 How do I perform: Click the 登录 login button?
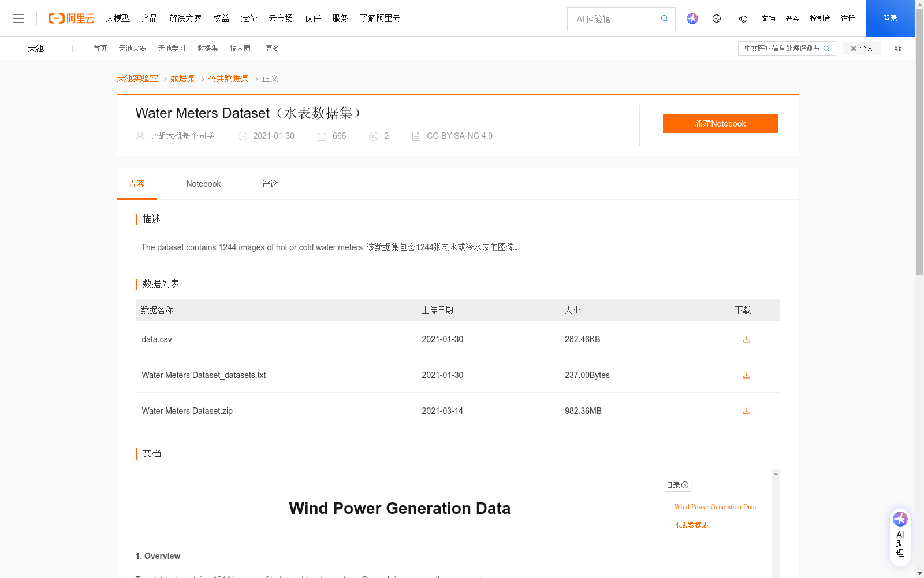point(890,18)
